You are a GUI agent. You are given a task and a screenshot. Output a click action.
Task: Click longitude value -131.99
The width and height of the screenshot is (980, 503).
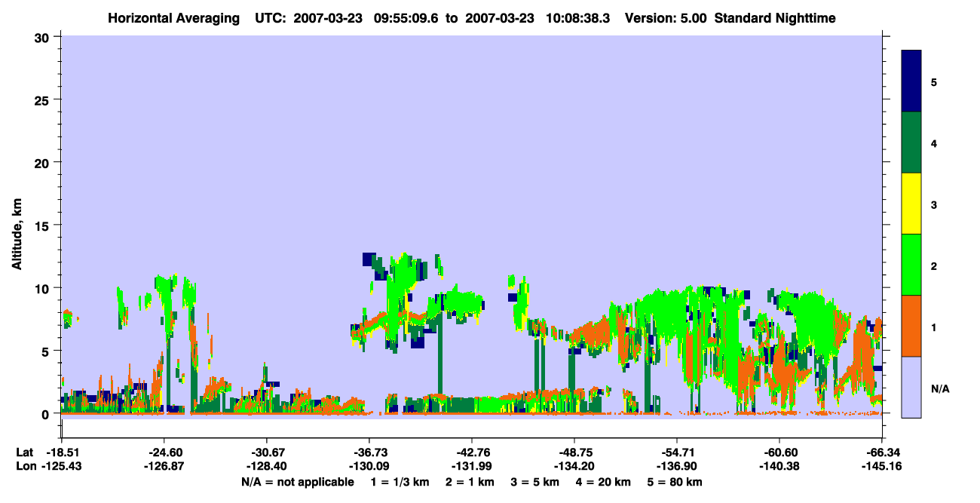(472, 466)
